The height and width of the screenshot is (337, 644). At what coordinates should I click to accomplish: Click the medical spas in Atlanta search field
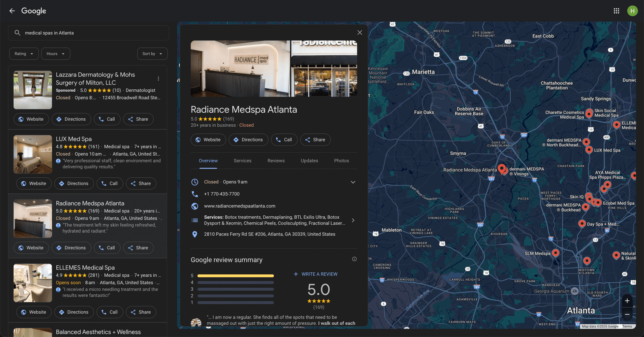click(89, 33)
